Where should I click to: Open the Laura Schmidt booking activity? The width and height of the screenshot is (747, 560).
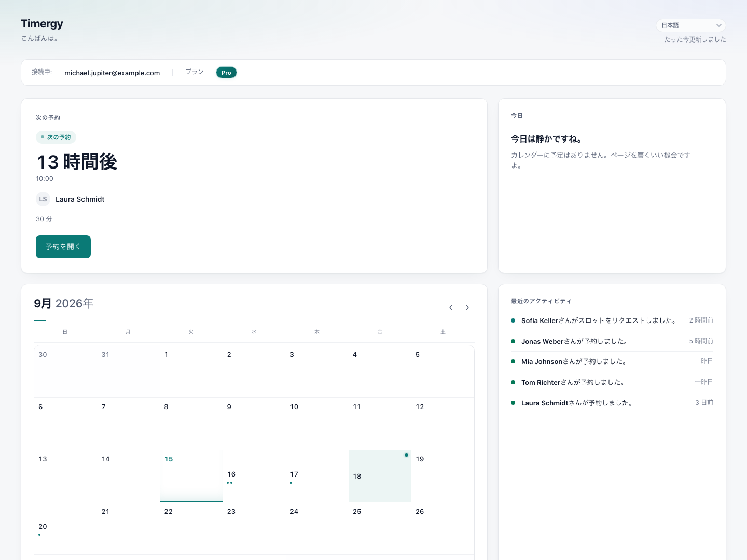click(612, 403)
